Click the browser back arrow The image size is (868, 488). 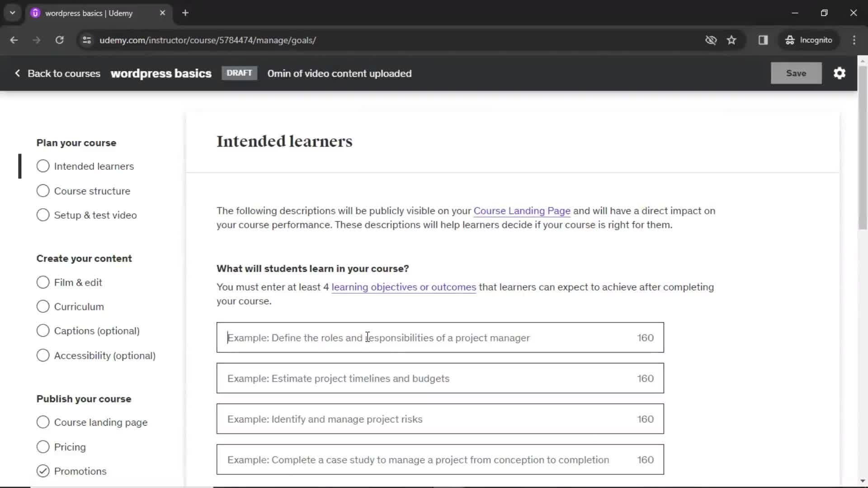14,40
